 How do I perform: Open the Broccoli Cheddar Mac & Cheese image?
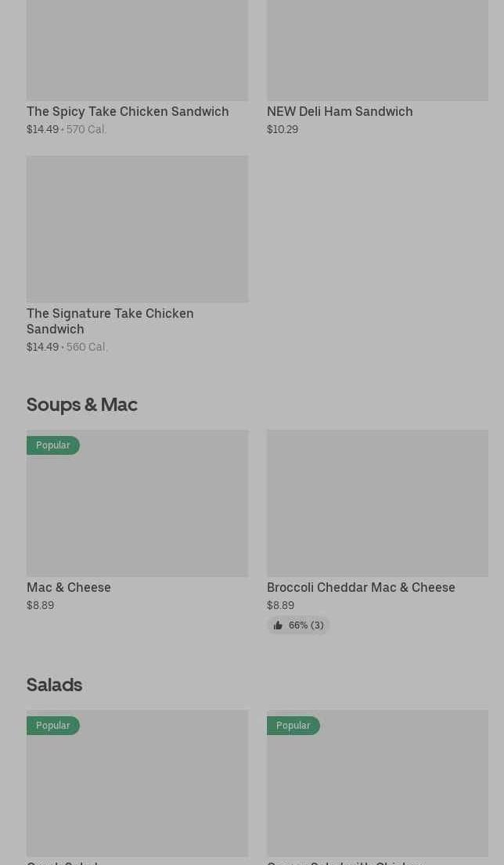[377, 503]
